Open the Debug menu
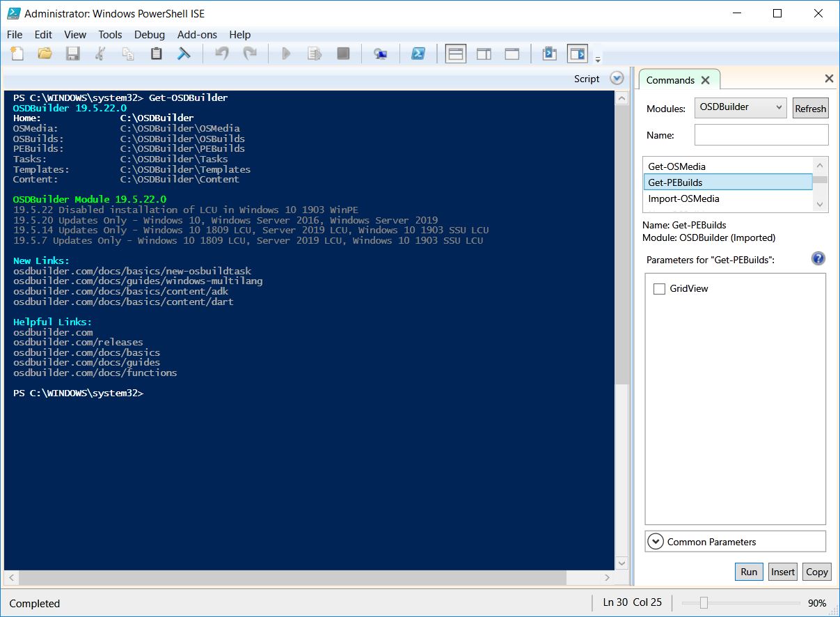The width and height of the screenshot is (840, 617). [150, 34]
